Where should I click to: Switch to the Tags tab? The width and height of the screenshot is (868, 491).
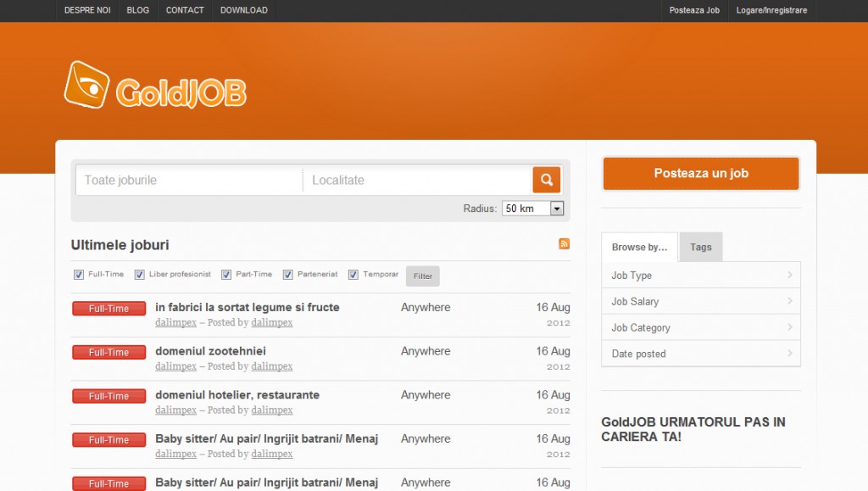coord(701,247)
